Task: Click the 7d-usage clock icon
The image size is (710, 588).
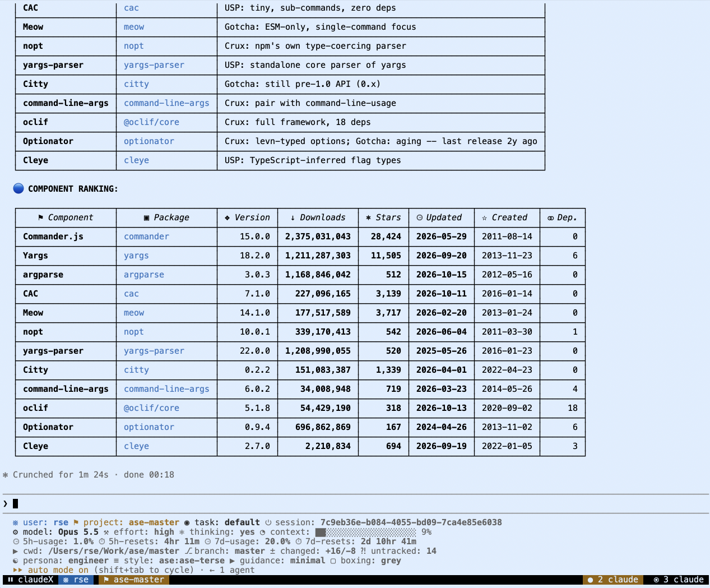Action: 207,541
